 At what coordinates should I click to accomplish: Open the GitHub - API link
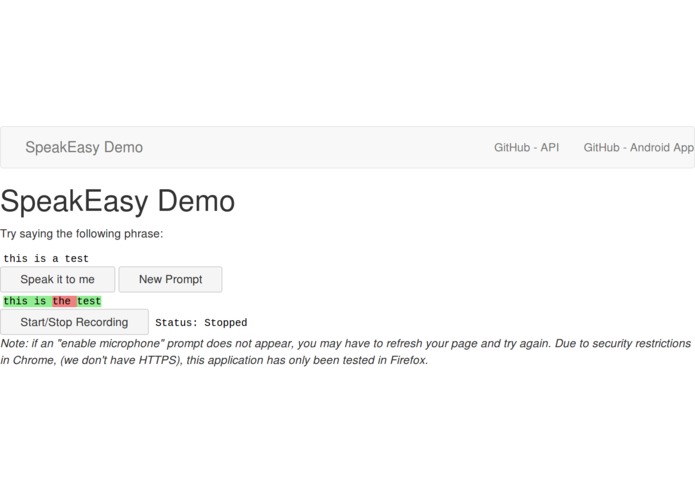(x=526, y=148)
